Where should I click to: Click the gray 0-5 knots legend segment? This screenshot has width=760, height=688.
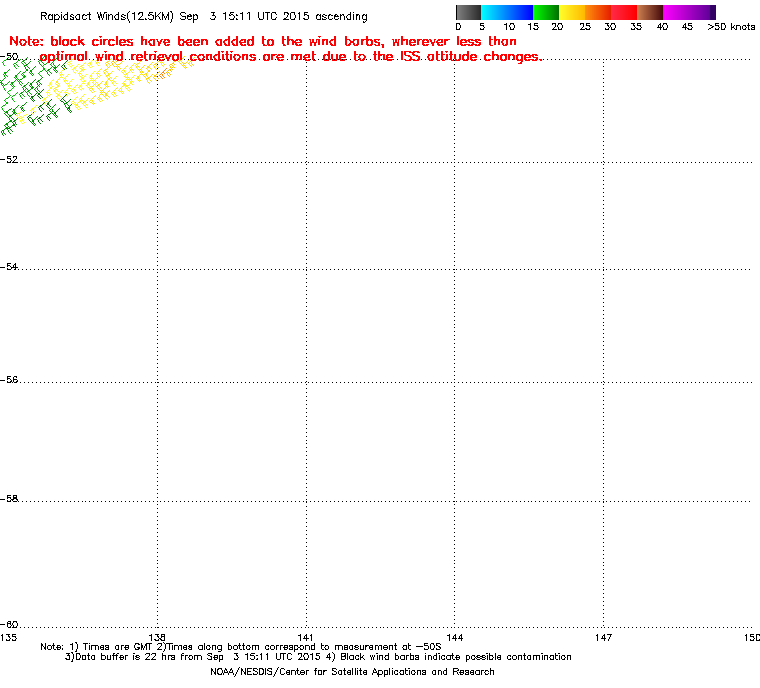point(468,12)
